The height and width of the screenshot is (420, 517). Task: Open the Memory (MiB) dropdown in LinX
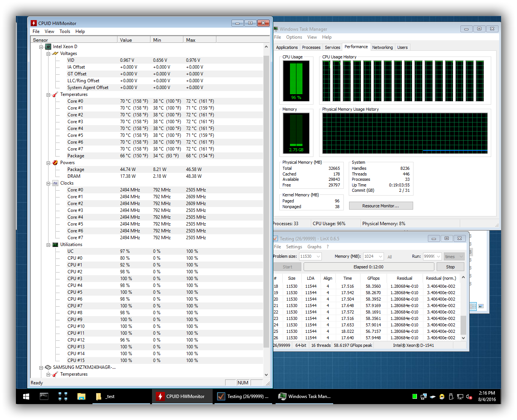(381, 257)
